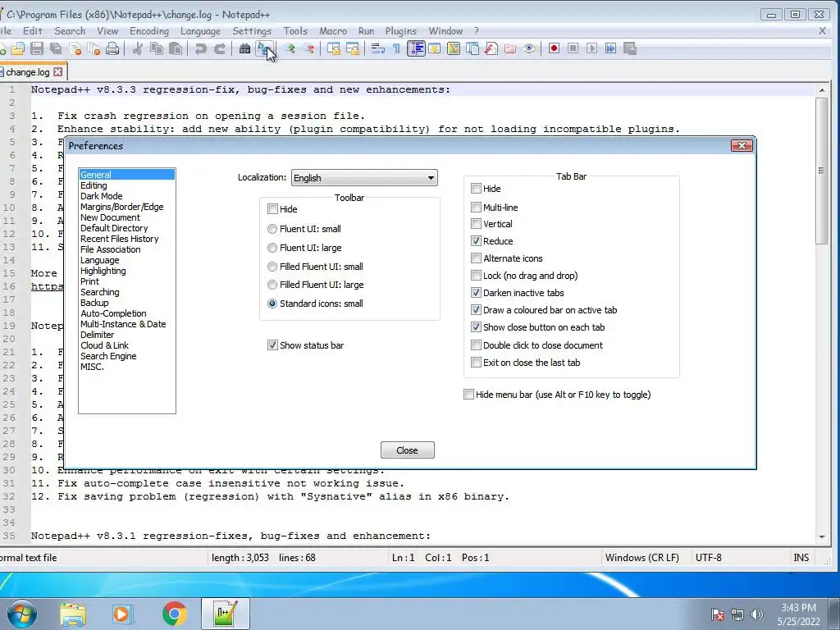840x630 pixels.
Task: Click the Paste clipboard icon
Action: point(176,48)
